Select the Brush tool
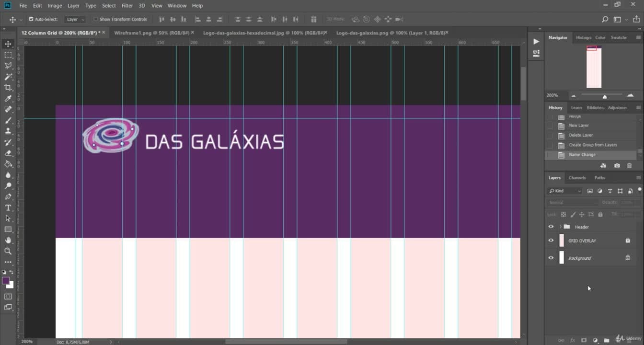The image size is (644, 345). pyautogui.click(x=8, y=120)
